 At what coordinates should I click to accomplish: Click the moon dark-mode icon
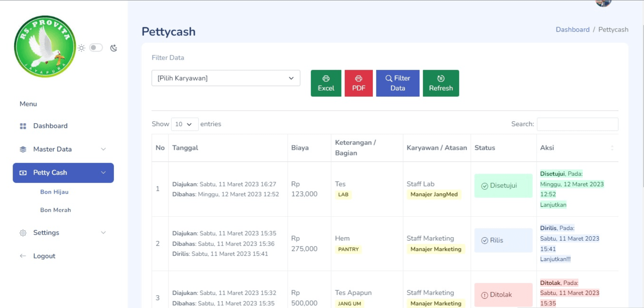click(114, 48)
